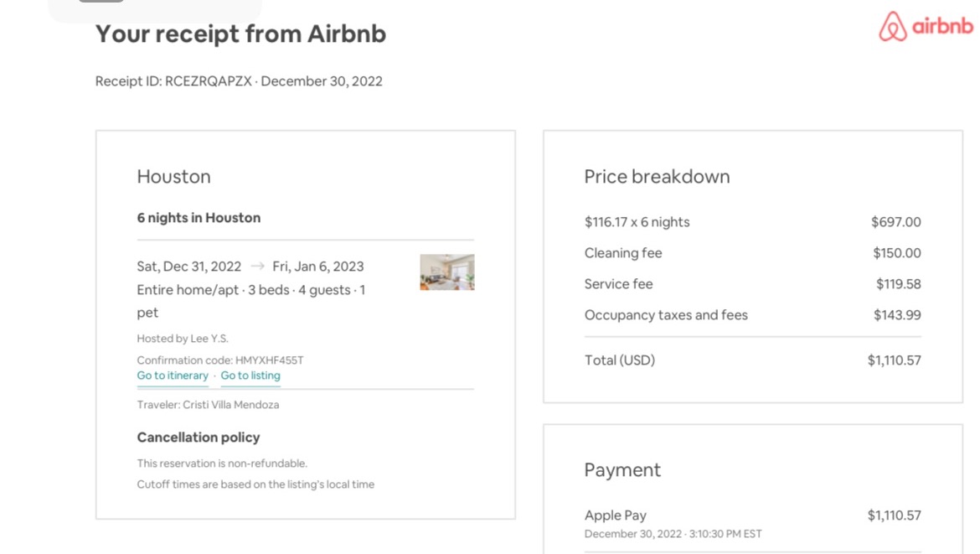Click the Service fee amount $119.58
The width and height of the screenshot is (980, 554).
[898, 284]
